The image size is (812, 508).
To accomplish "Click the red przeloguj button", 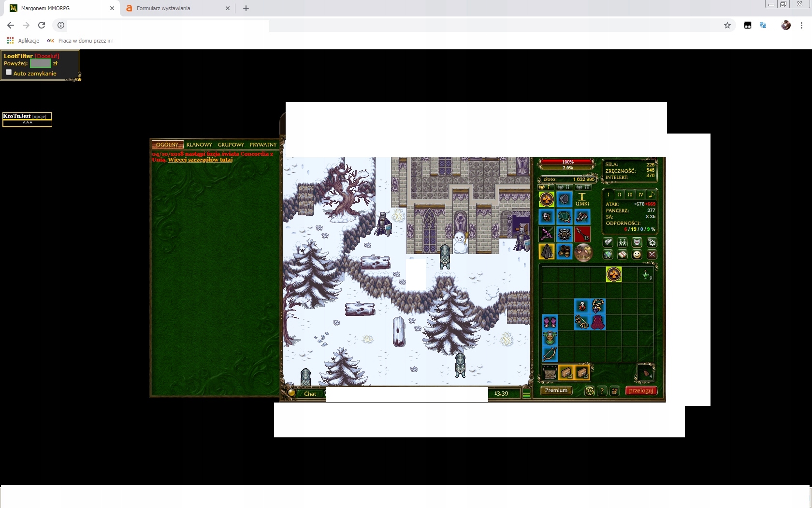I will [x=641, y=391].
